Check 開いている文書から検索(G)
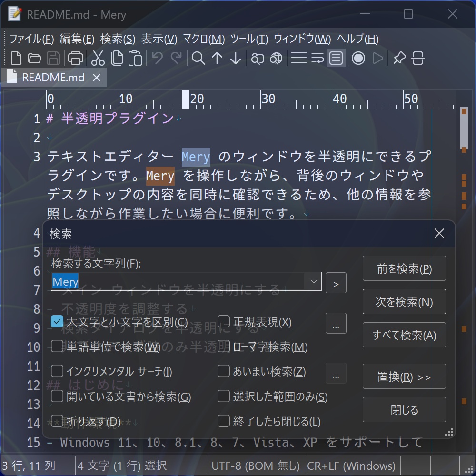Viewport: 476px width, 476px height. click(57, 396)
